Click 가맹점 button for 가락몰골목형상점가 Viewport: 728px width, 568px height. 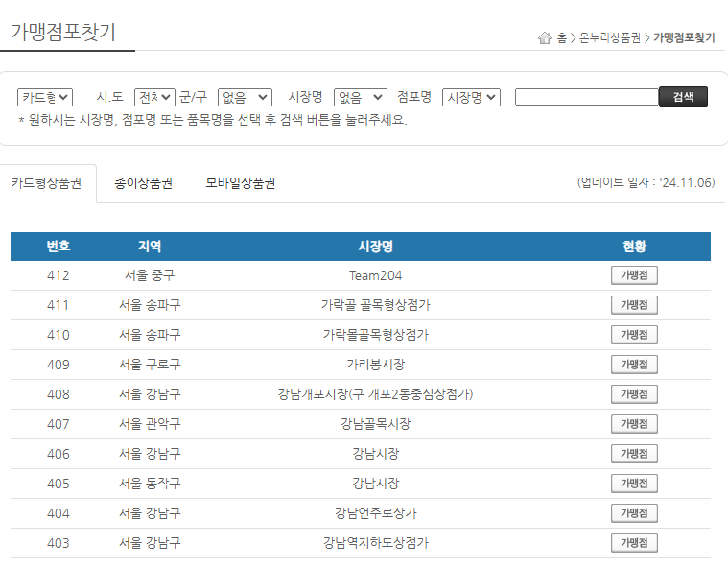point(634,335)
